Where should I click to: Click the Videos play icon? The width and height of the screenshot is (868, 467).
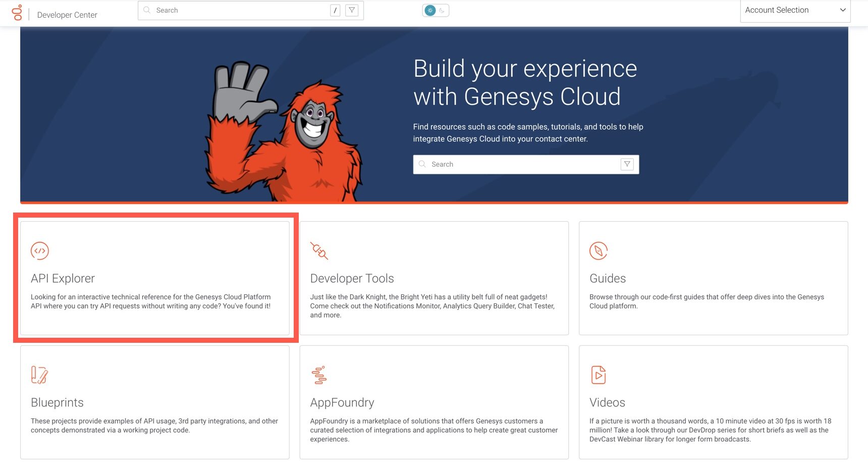point(598,375)
